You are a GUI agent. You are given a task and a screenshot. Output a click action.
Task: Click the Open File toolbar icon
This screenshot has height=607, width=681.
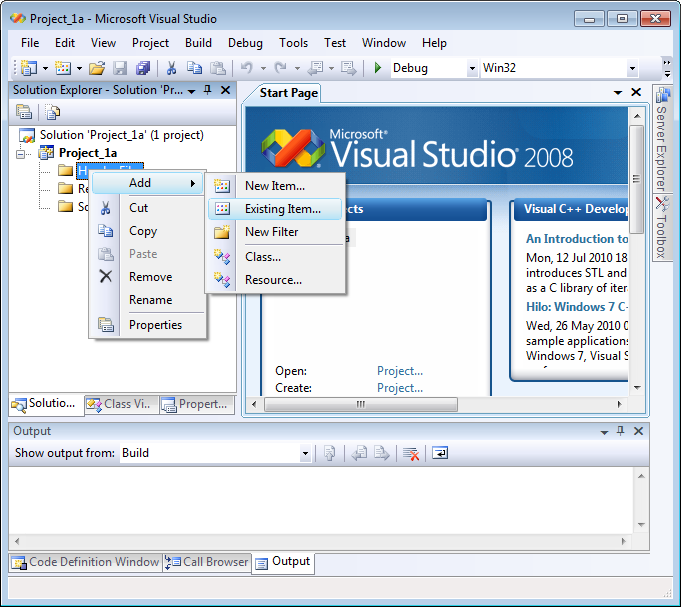(97, 68)
